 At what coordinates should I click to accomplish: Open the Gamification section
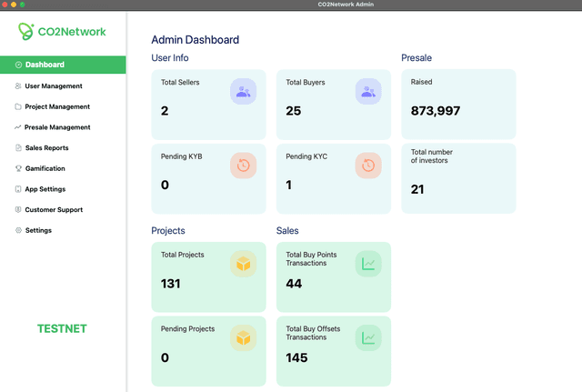[x=45, y=168]
